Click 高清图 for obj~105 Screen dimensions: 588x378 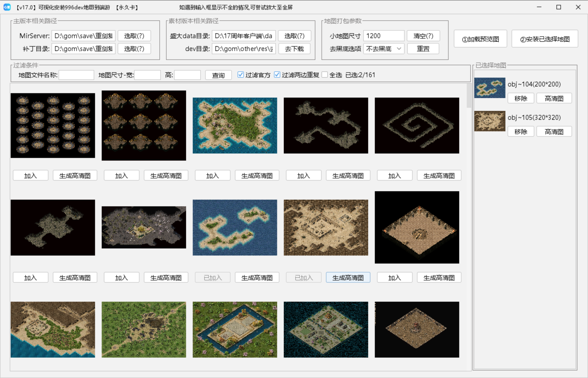click(x=554, y=132)
